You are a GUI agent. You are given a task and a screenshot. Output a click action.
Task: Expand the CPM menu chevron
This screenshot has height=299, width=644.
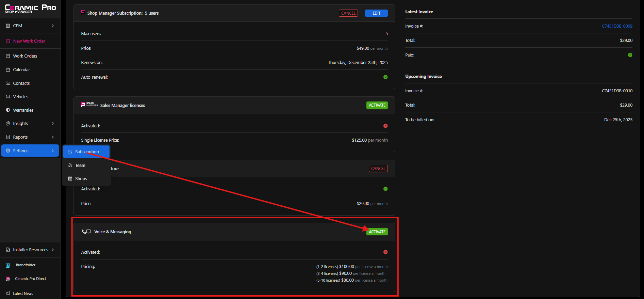point(53,26)
